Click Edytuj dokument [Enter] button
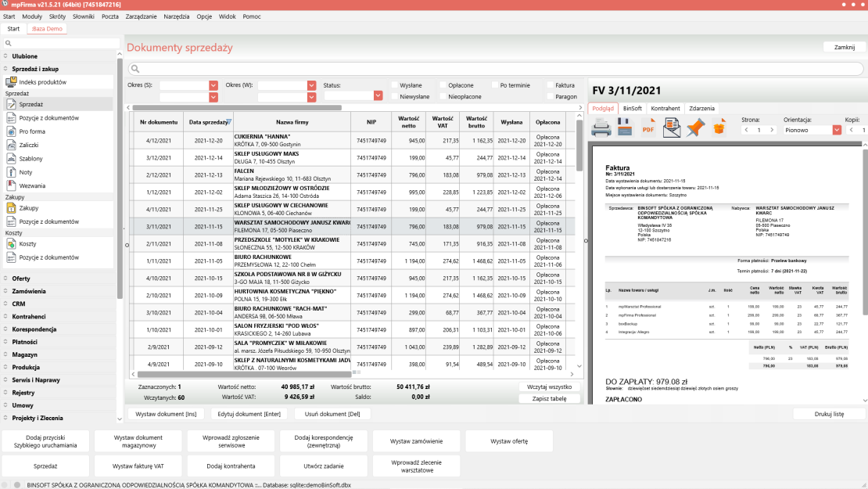The height and width of the screenshot is (489, 868). click(249, 414)
